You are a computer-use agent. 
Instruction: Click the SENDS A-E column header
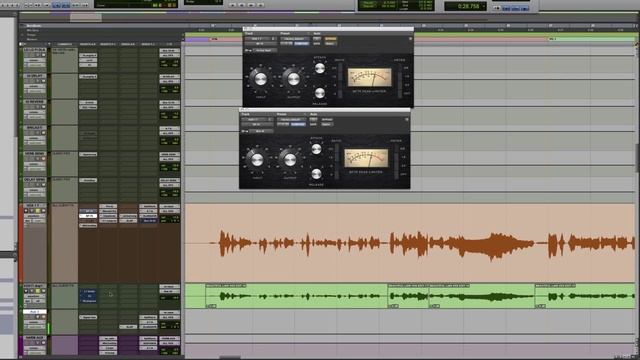pyautogui.click(x=128, y=44)
